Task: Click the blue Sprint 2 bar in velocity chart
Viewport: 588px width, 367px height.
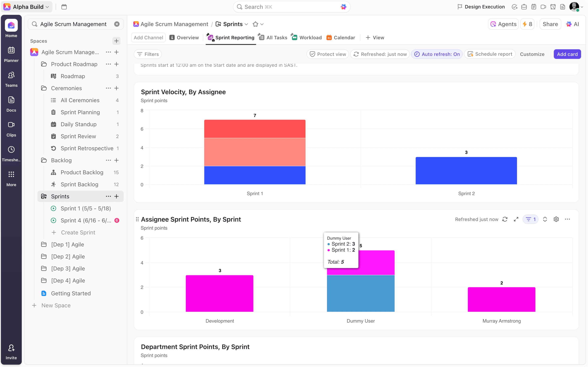Action: (x=466, y=171)
